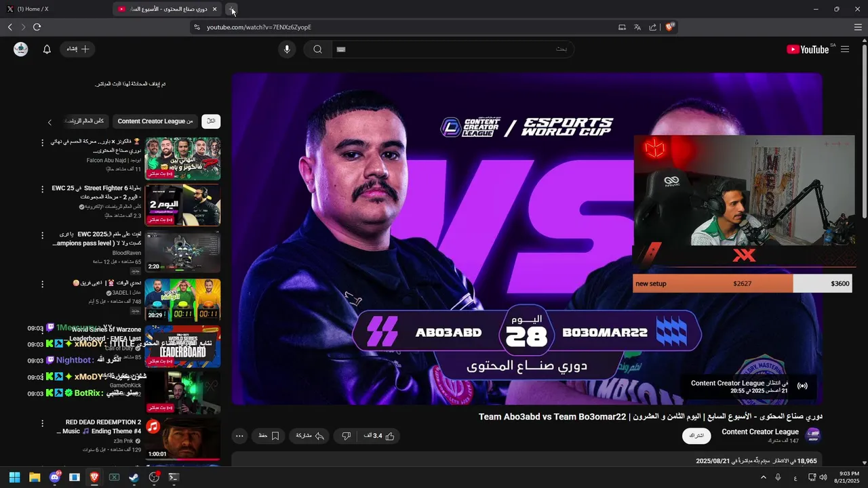Open Content Creator League channel avatar
This screenshot has height=488, width=868.
click(x=812, y=436)
